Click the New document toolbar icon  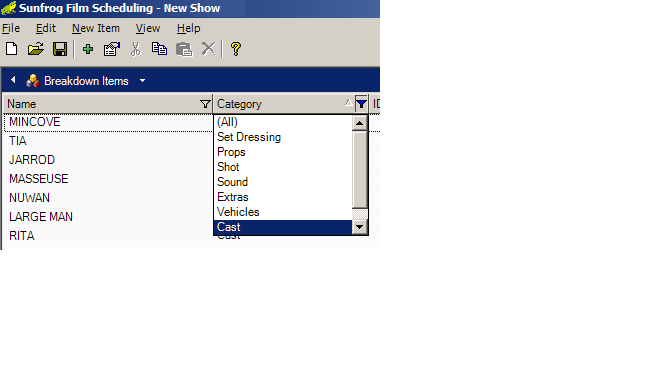pyautogui.click(x=12, y=49)
